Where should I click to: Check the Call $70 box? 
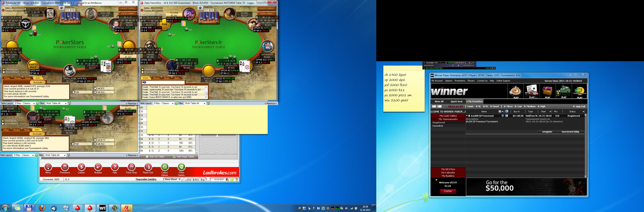(95, 88)
